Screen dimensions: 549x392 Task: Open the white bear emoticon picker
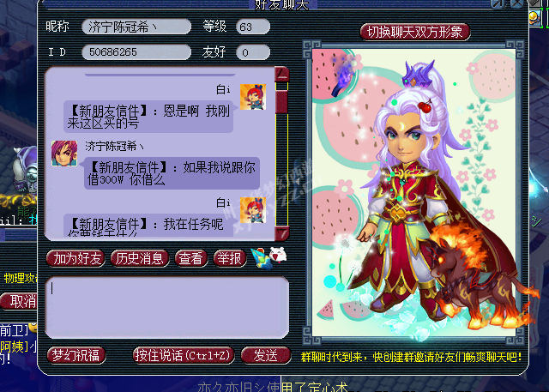coord(278,256)
